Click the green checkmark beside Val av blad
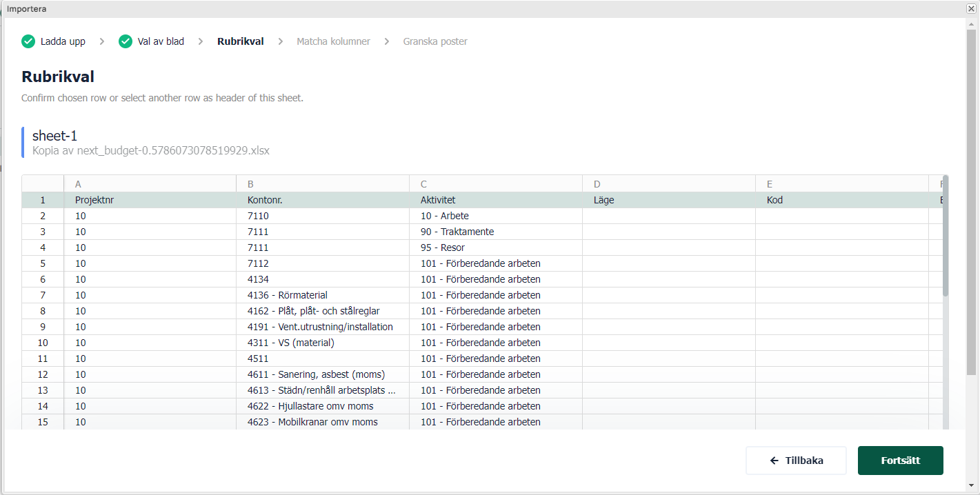This screenshot has height=495, width=980. (x=125, y=41)
